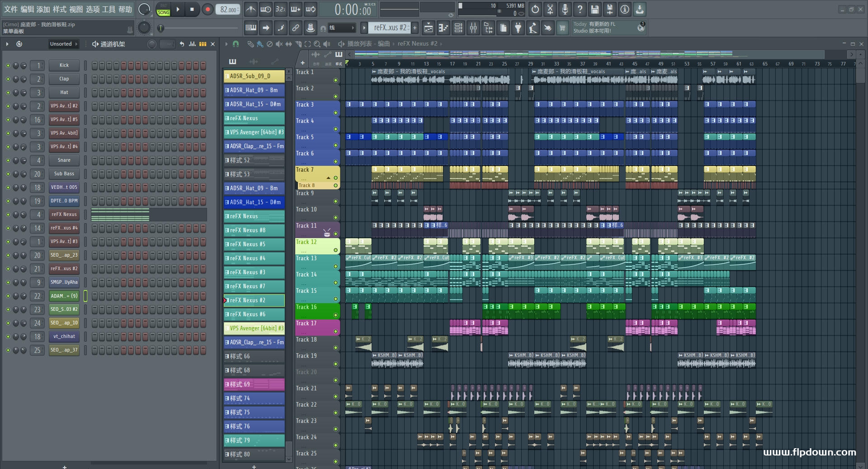Open the audio editor scissors icon

pos(550,9)
